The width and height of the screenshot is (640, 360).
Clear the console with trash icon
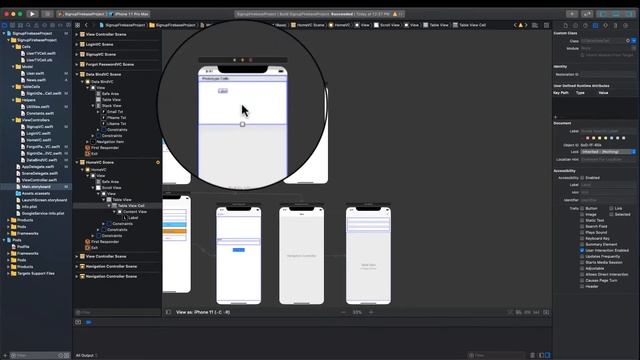tap(532, 355)
